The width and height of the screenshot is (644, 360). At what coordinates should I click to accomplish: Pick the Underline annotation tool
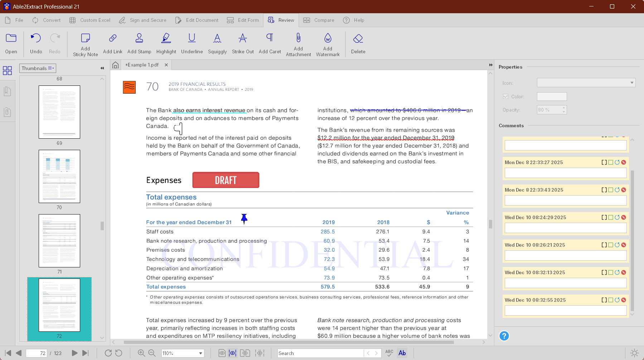(x=192, y=43)
